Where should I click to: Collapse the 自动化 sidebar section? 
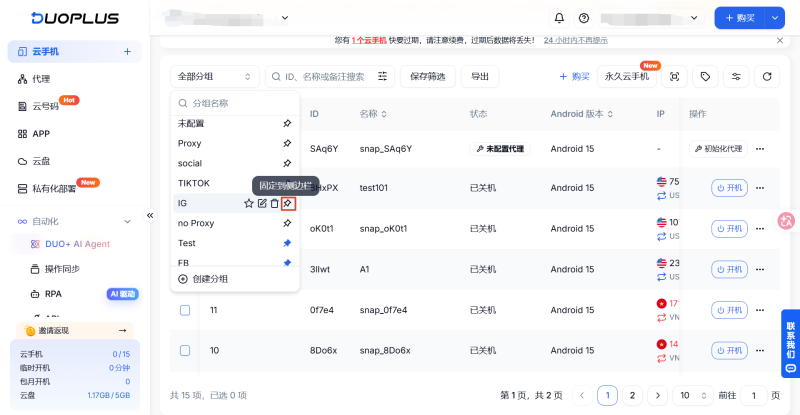tap(128, 222)
